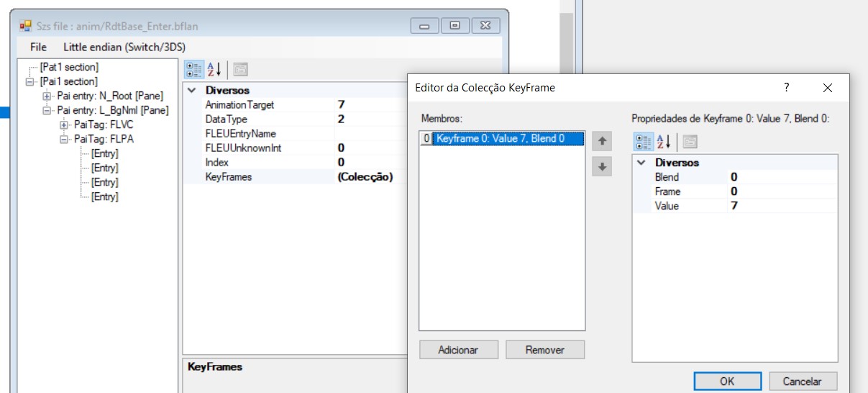Screen dimensions: 868x393
Task: Minimize the Szs file window
Action: coord(424,26)
